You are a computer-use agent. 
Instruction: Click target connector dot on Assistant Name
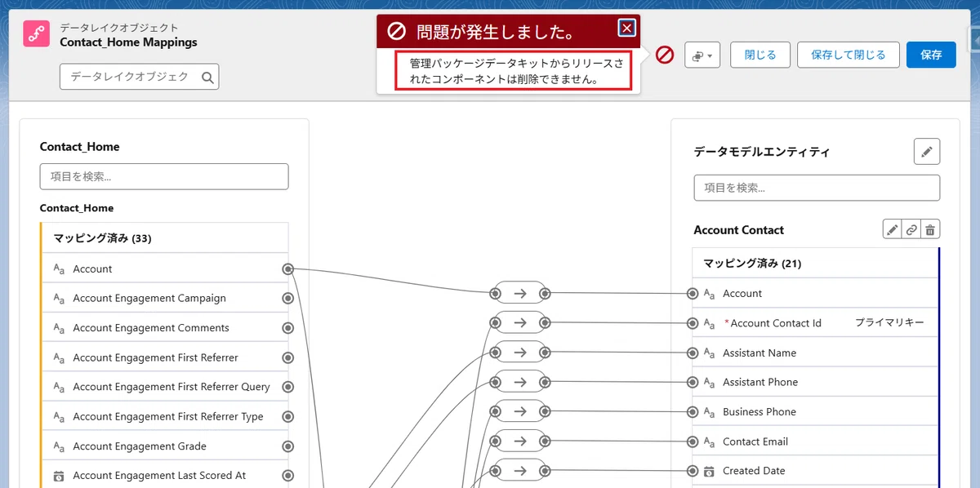tap(693, 353)
